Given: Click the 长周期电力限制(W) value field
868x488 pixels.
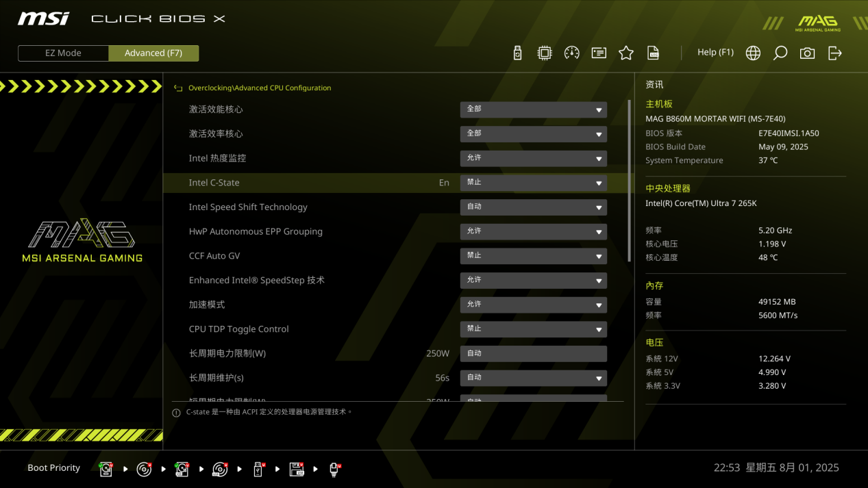Looking at the screenshot, I should tap(533, 354).
